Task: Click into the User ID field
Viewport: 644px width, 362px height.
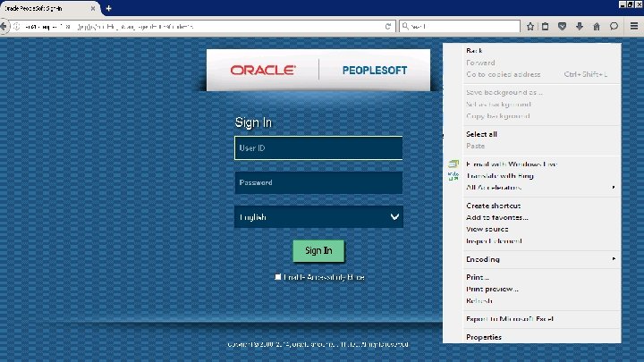Action: 318,147
